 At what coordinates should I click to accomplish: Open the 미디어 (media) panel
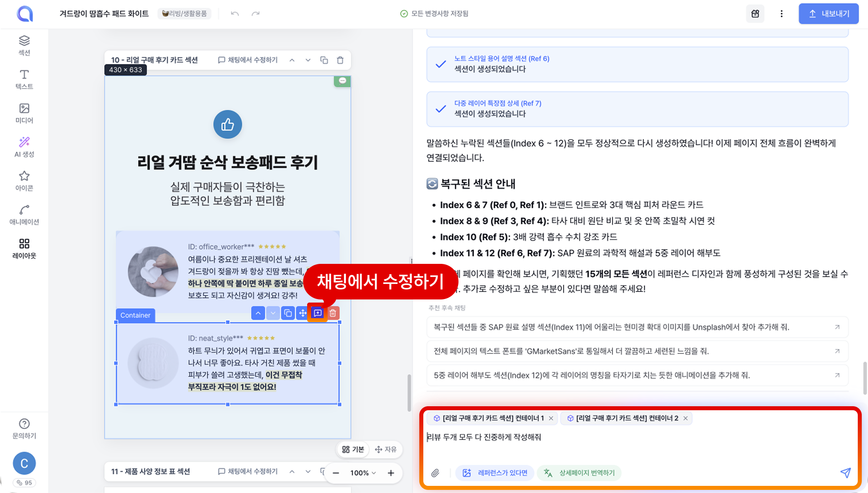[x=24, y=113]
